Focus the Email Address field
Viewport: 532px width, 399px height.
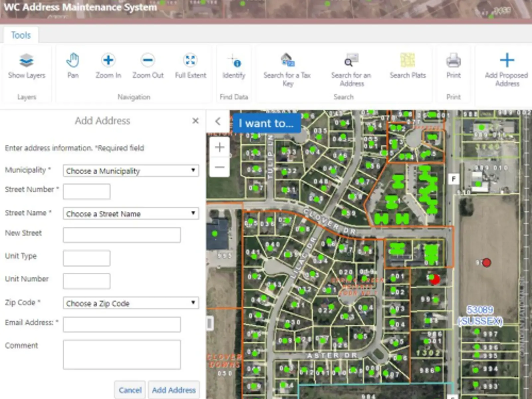point(122,325)
